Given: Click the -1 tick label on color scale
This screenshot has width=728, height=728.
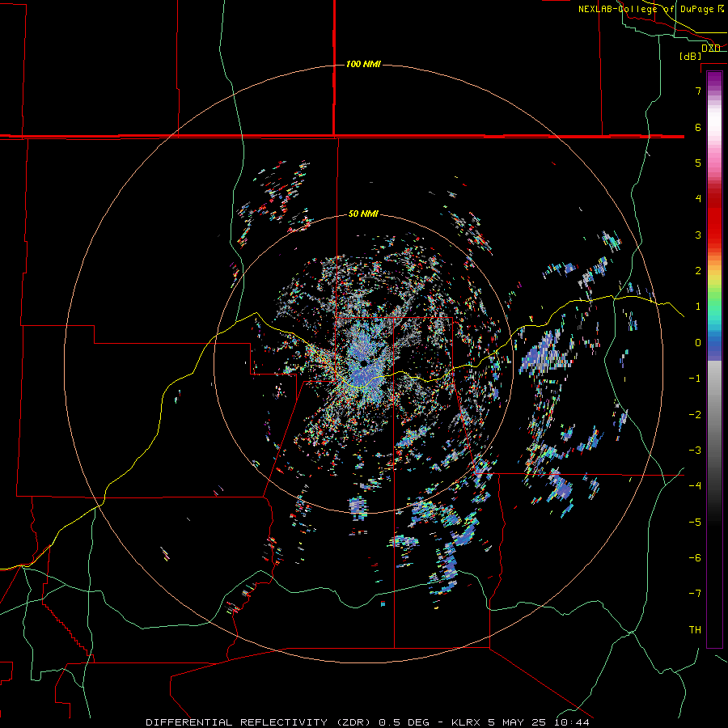Looking at the screenshot, I should click(x=695, y=379).
